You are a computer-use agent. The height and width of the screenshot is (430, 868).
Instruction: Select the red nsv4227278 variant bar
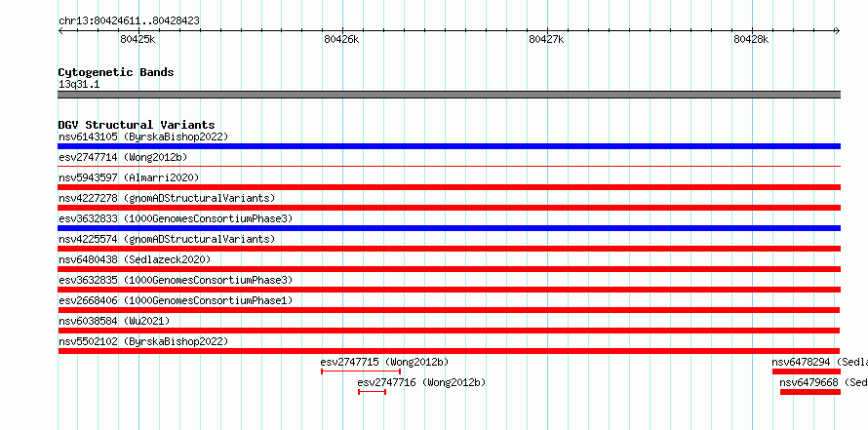tap(449, 208)
